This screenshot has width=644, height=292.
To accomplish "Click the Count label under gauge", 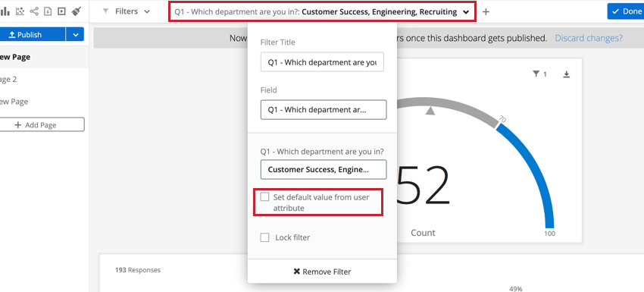I will click(x=423, y=233).
